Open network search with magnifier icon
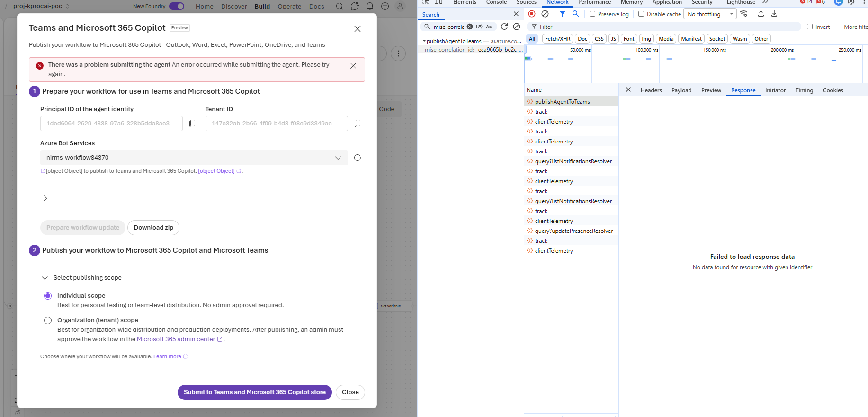Screen dimensions: 868x417 tap(576, 14)
